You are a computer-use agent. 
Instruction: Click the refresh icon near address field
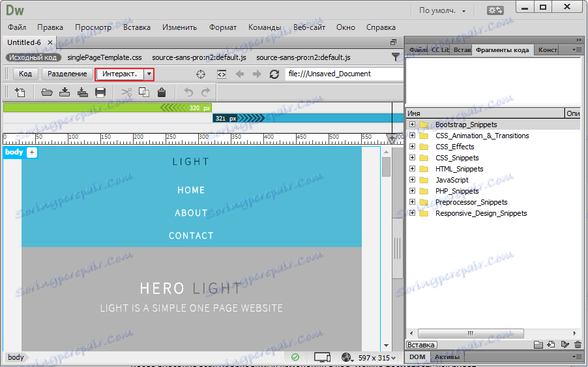pyautogui.click(x=274, y=74)
